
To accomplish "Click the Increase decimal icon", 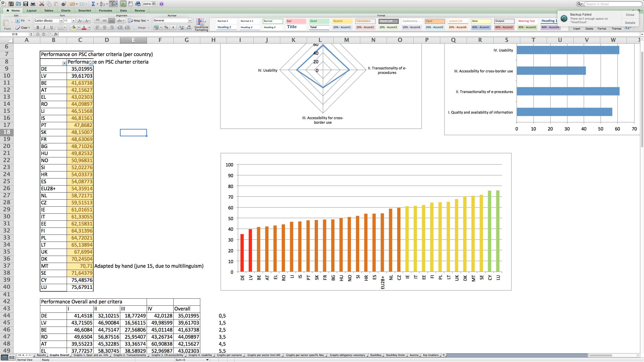I will click(181, 27).
